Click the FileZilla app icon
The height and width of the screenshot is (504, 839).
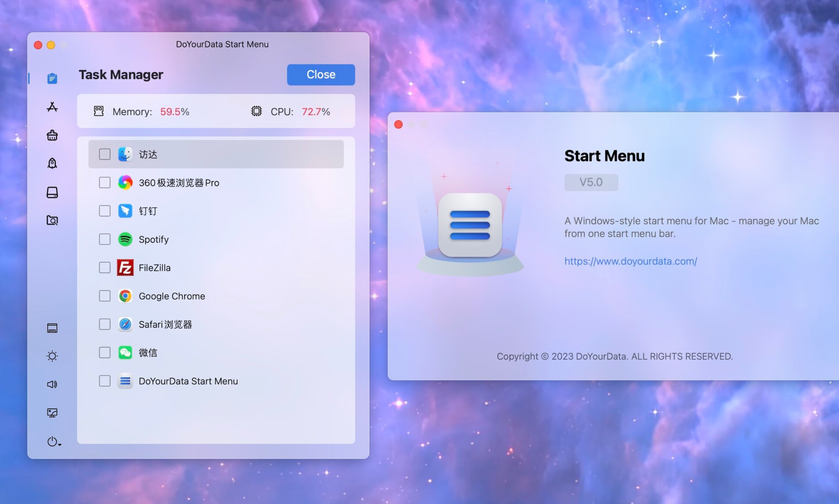click(125, 267)
